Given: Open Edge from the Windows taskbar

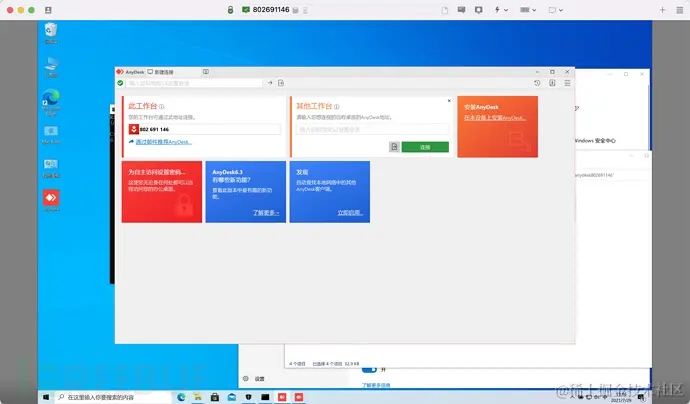Looking at the screenshot, I should [x=181, y=397].
